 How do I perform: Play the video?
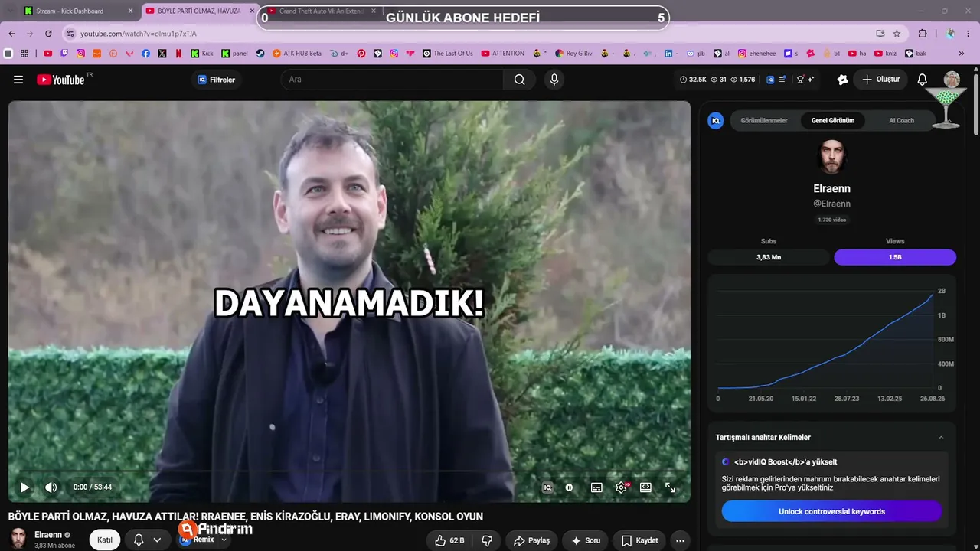point(24,487)
